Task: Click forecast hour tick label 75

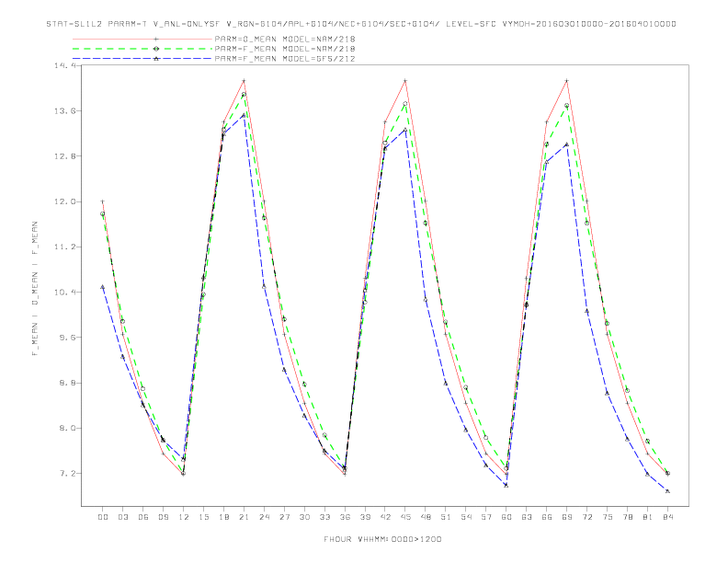Action: click(x=608, y=517)
